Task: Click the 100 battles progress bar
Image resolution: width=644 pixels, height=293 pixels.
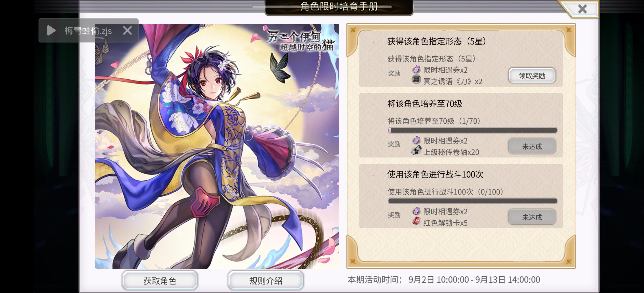Action: pyautogui.click(x=473, y=201)
